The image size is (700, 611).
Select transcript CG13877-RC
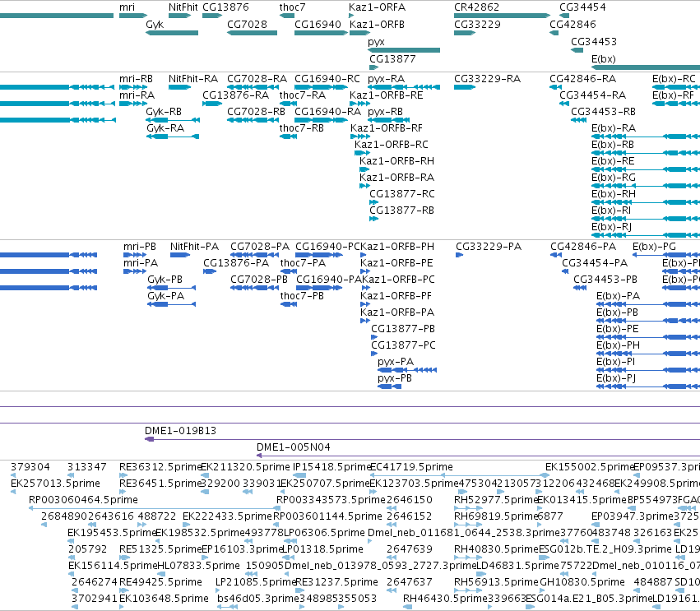(401, 194)
